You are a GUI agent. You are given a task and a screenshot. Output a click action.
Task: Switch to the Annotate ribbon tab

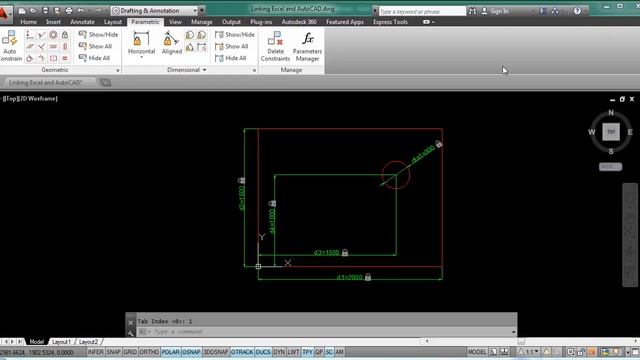tap(82, 22)
